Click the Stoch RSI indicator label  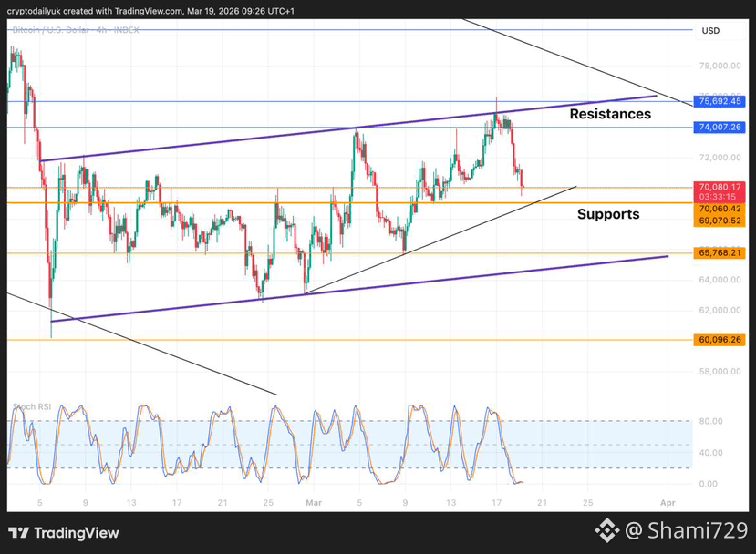coord(32,407)
